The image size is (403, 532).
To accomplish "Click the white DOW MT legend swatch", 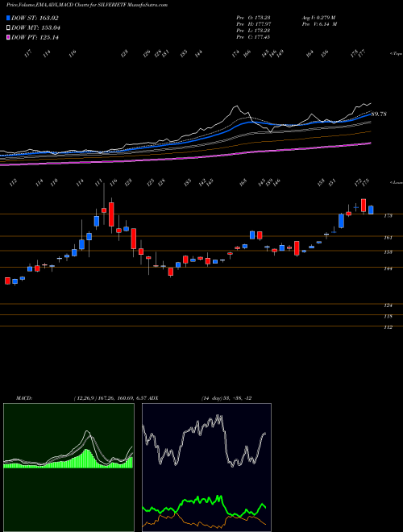I will [8, 28].
